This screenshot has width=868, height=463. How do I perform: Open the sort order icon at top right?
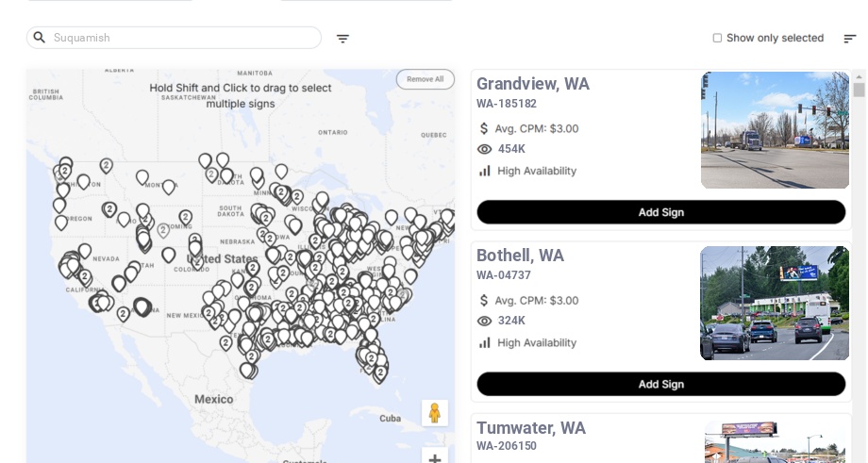pyautogui.click(x=849, y=39)
